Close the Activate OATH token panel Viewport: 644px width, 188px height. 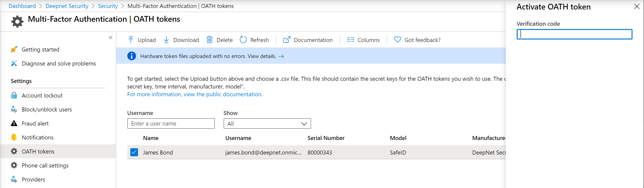point(637,6)
